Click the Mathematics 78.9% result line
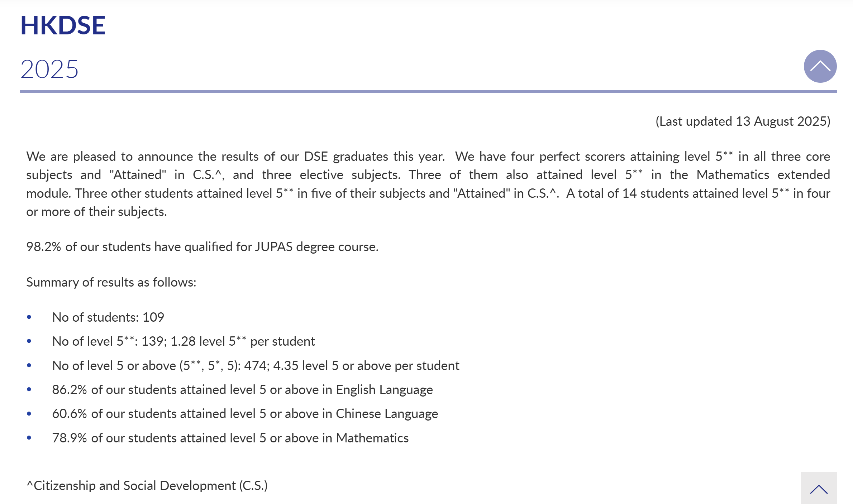Viewport: 853px width, 504px height. [x=230, y=438]
